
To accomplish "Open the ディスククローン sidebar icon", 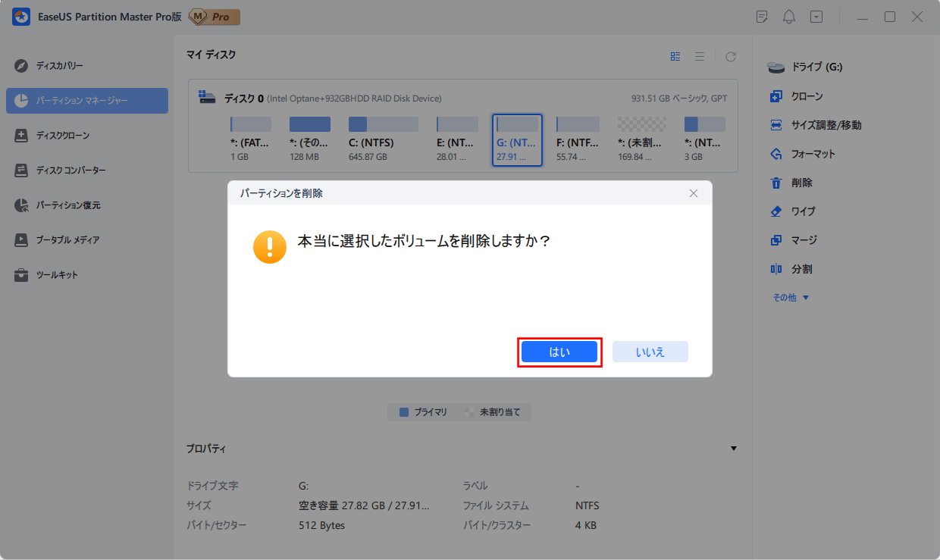I will pos(21,136).
